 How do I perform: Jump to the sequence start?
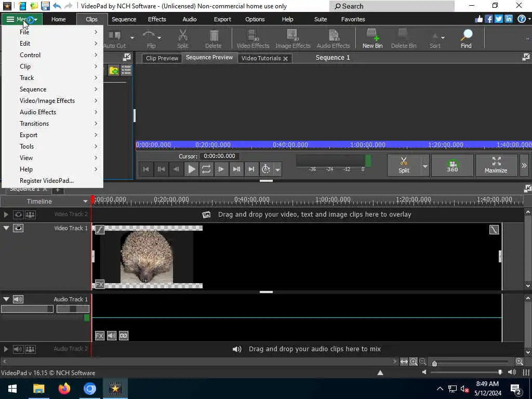click(146, 169)
